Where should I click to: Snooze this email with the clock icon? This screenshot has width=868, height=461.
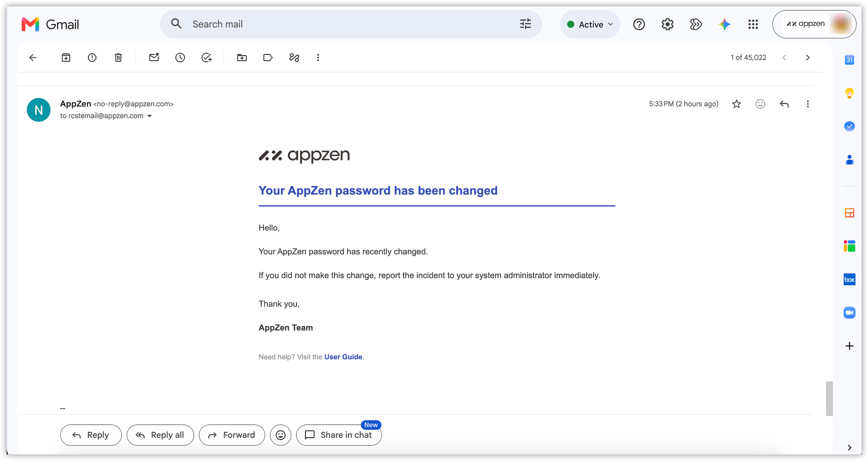180,58
